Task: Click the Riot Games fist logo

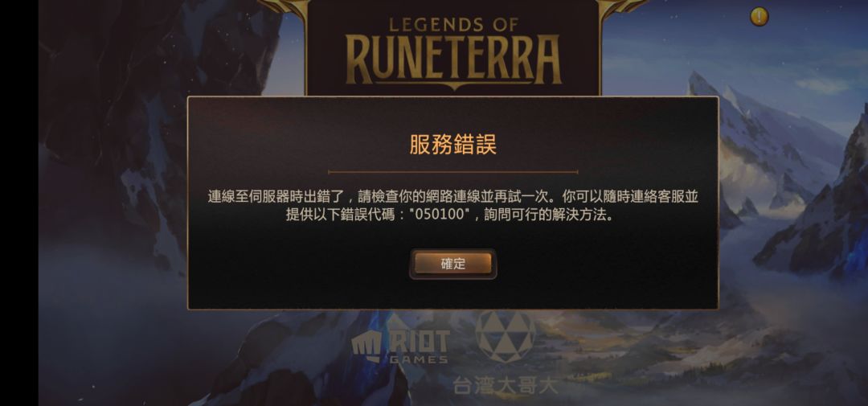Action: pyautogui.click(x=366, y=347)
